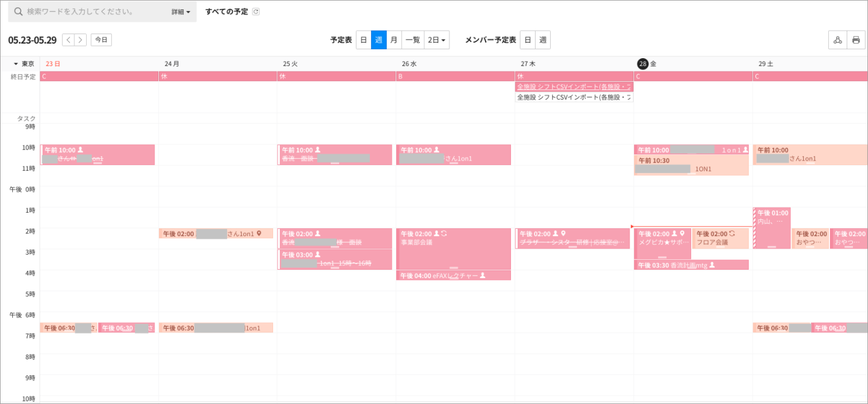
Task: Open the underlined 全施設 シフトCSVインポート event
Action: [574, 87]
